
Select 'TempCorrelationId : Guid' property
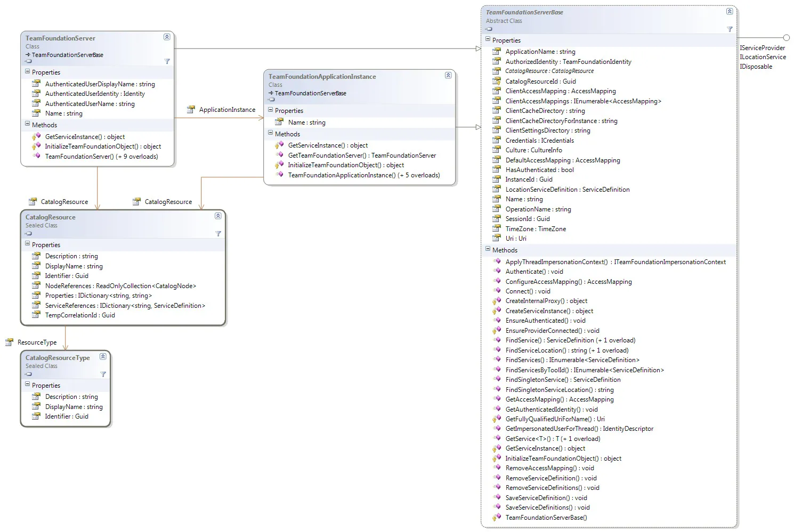click(x=80, y=315)
